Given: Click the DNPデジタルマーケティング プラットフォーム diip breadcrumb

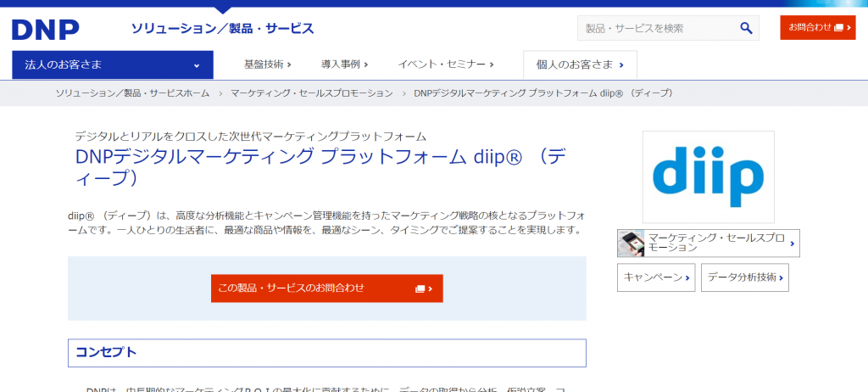Looking at the screenshot, I should tap(545, 93).
